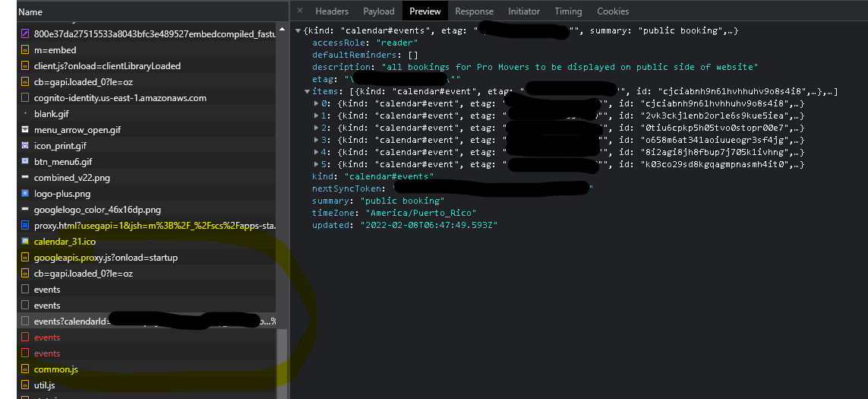The image size is (868, 399).
Task: Expand item 2 with id 0tiu6cpkp5h05tvo0stopr00e7
Action: 316,128
